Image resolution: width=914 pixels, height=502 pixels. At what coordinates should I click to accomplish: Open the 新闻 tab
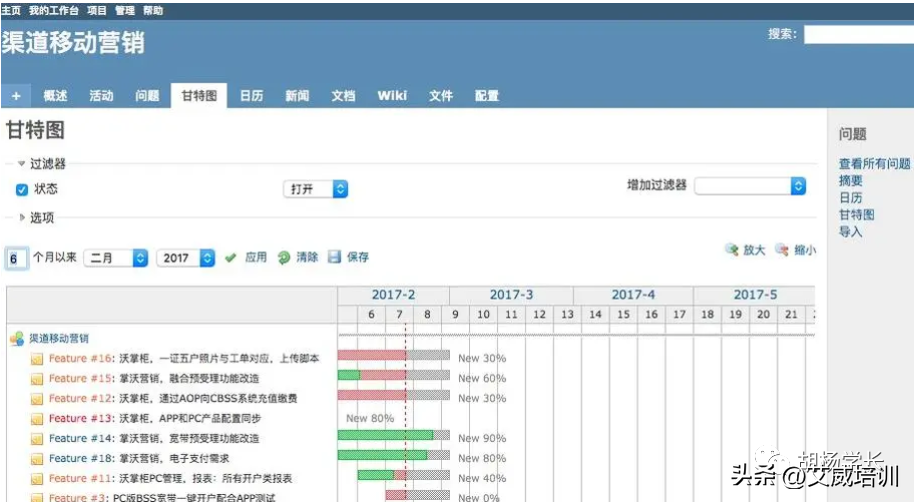297,96
